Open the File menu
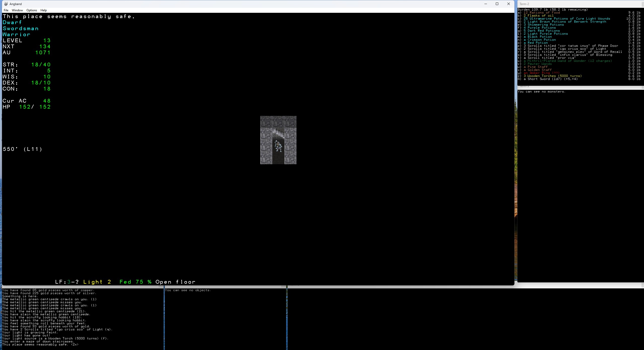This screenshot has width=644, height=350. (x=6, y=10)
